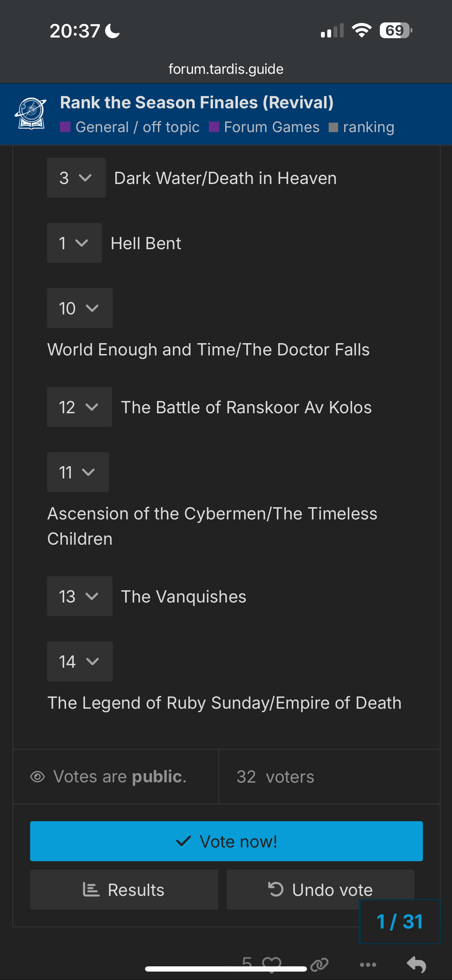Submit with Vote now! button

coord(226,841)
